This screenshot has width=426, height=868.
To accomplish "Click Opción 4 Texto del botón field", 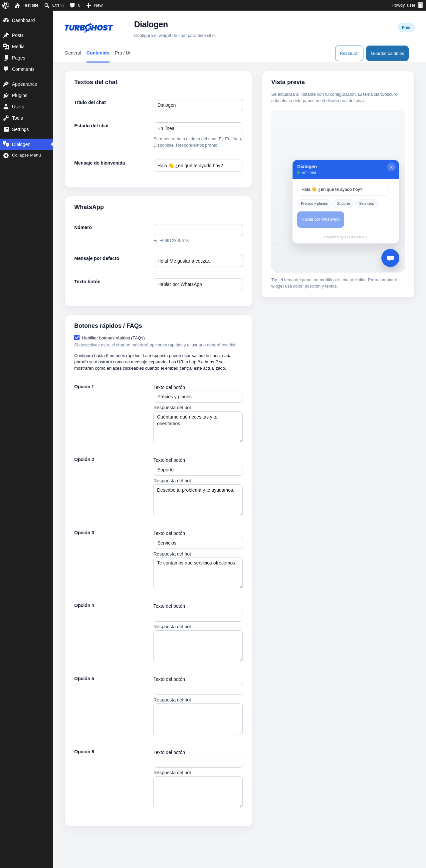I will click(198, 616).
